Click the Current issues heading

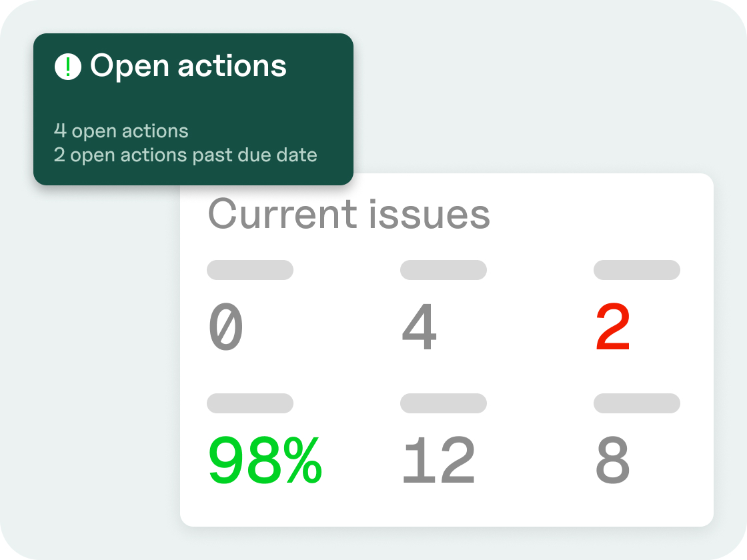pos(349,215)
